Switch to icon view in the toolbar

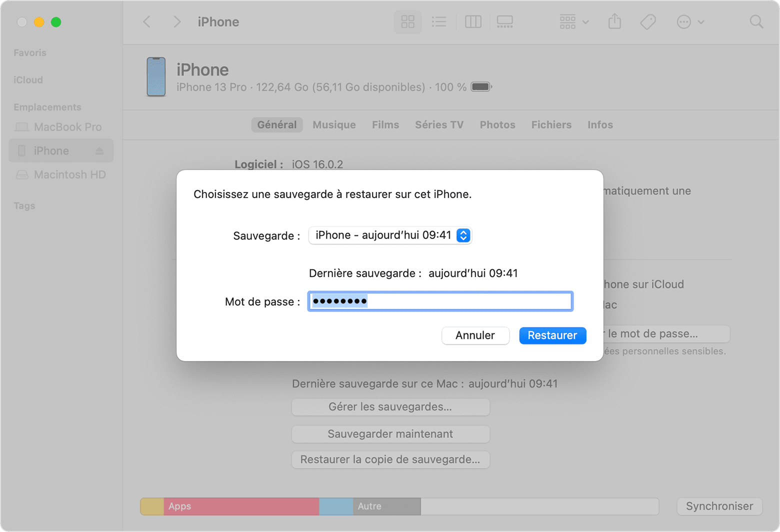click(407, 21)
